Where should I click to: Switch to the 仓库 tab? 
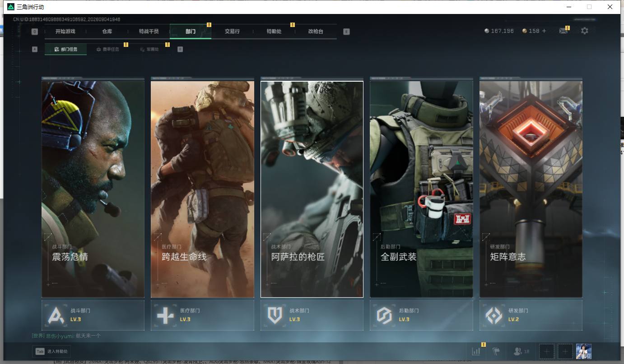click(x=107, y=32)
